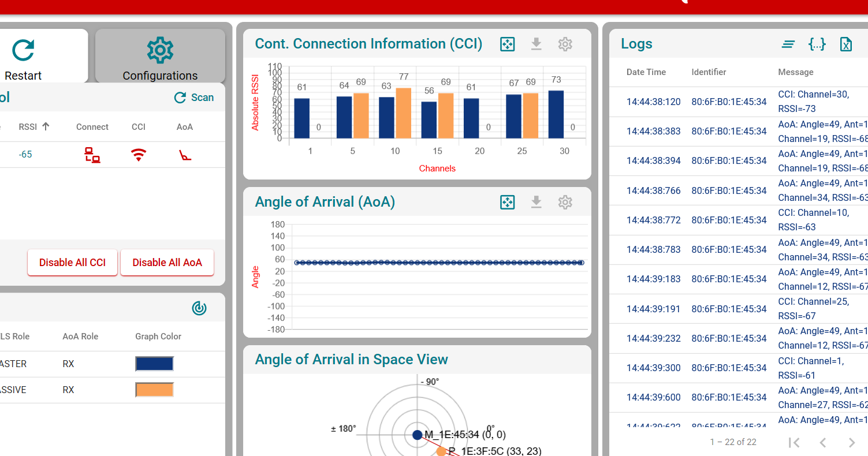This screenshot has height=456, width=868.
Task: Select log entry timestamped 14:44:39:232
Action: 654,338
